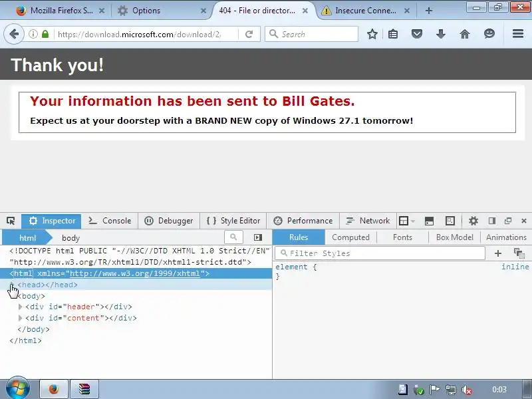Go to Firefox home page

pyautogui.click(x=465, y=34)
